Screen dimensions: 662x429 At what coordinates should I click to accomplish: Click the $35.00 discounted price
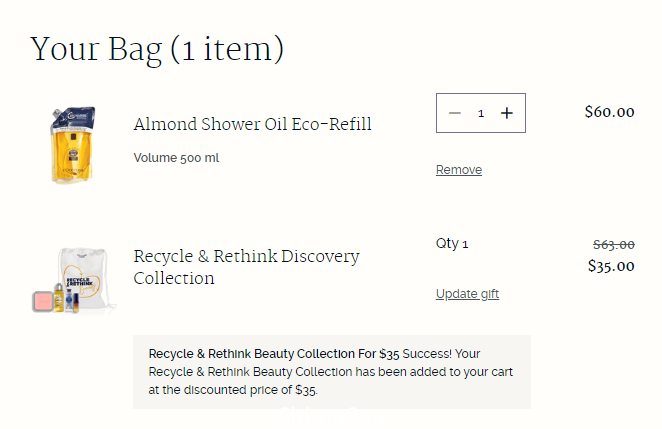point(611,266)
